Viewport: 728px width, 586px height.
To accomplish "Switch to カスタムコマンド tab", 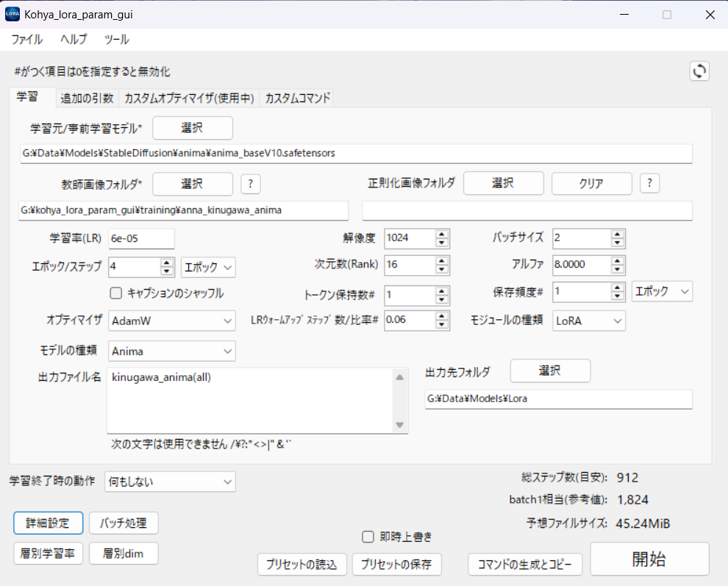I will click(297, 98).
